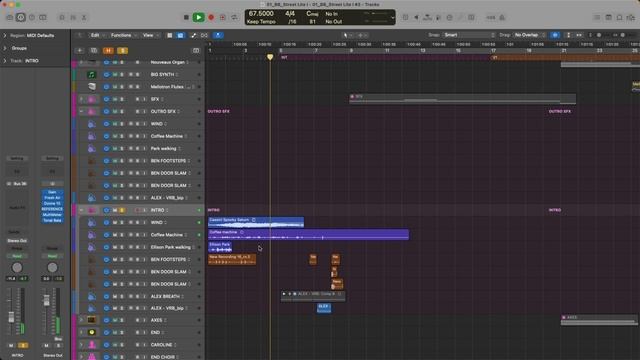Image resolution: width=640 pixels, height=360 pixels.
Task: Open the left-click Pointer tool menu
Action: (x=347, y=36)
